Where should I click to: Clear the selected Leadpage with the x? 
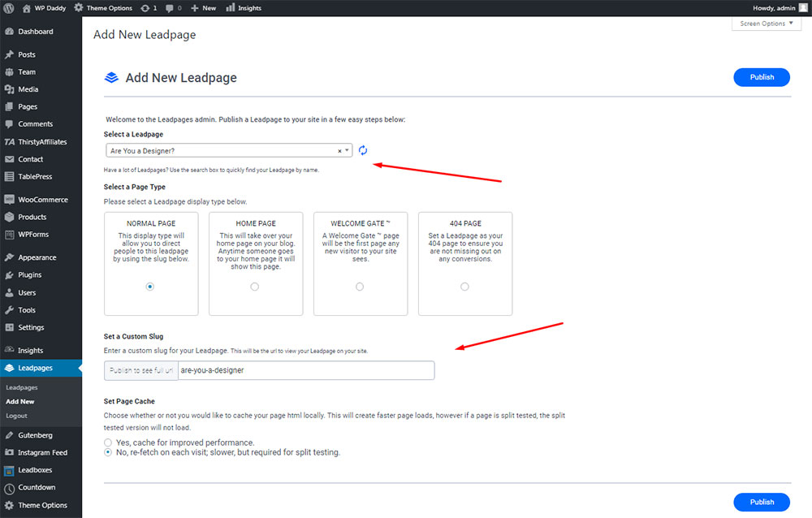339,151
